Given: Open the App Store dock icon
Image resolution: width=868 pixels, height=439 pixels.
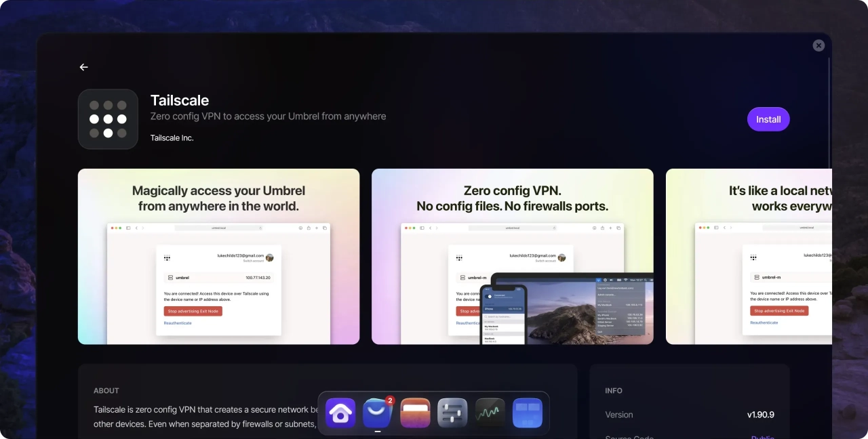Looking at the screenshot, I should coord(378,413).
